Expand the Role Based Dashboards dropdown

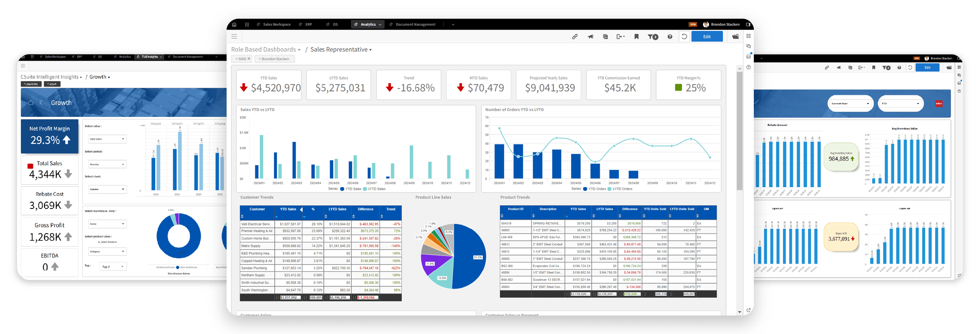click(x=299, y=50)
